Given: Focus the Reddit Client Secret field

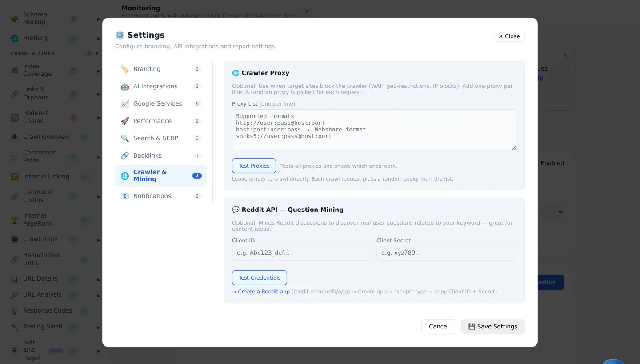Looking at the screenshot, I should [446, 253].
